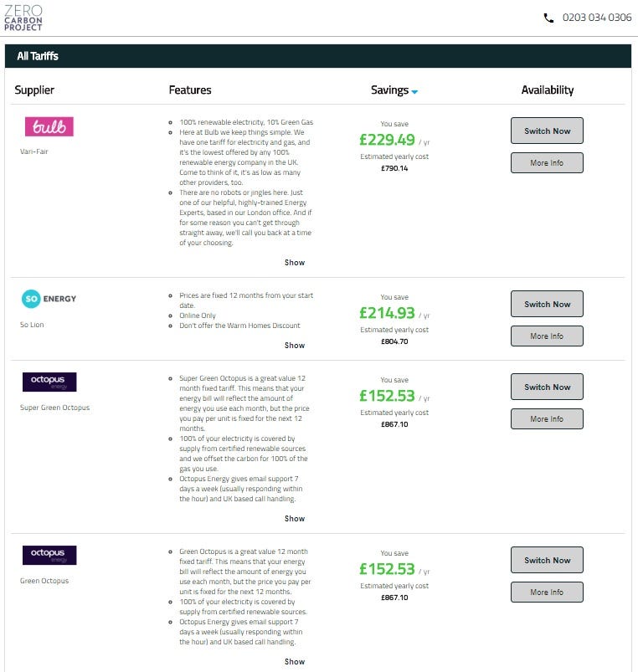Click the phone icon in the header
The height and width of the screenshot is (672, 638).
pyautogui.click(x=548, y=18)
